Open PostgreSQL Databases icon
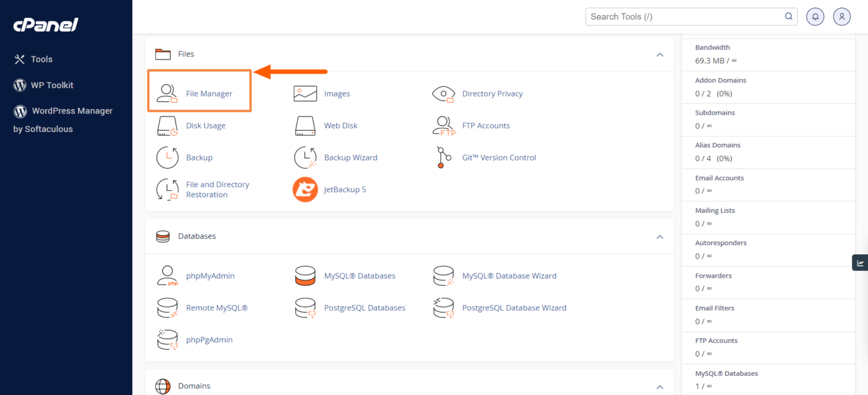The width and height of the screenshot is (868, 395). 305,308
